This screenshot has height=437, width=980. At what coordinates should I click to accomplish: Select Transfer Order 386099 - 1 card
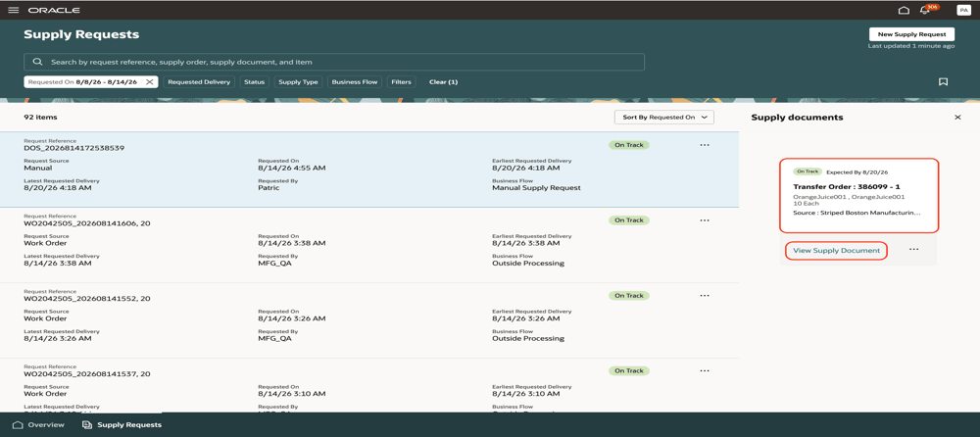click(x=859, y=196)
